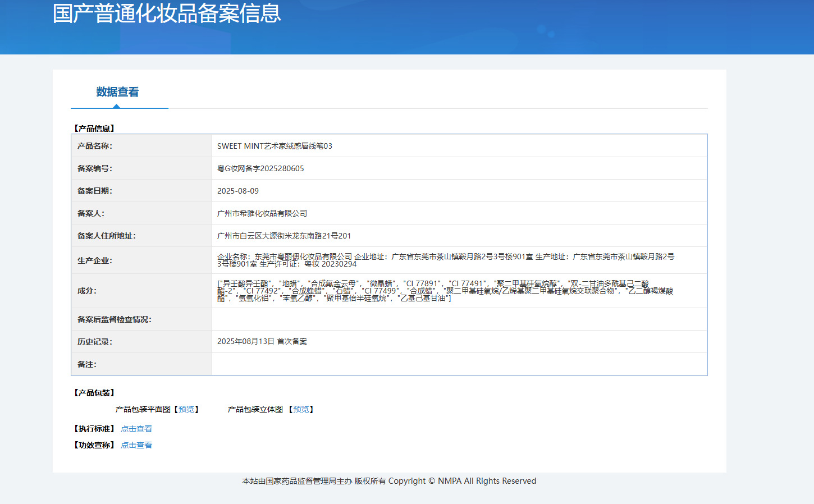
Task: Click the NMPA copyright footer text
Action: [x=389, y=481]
